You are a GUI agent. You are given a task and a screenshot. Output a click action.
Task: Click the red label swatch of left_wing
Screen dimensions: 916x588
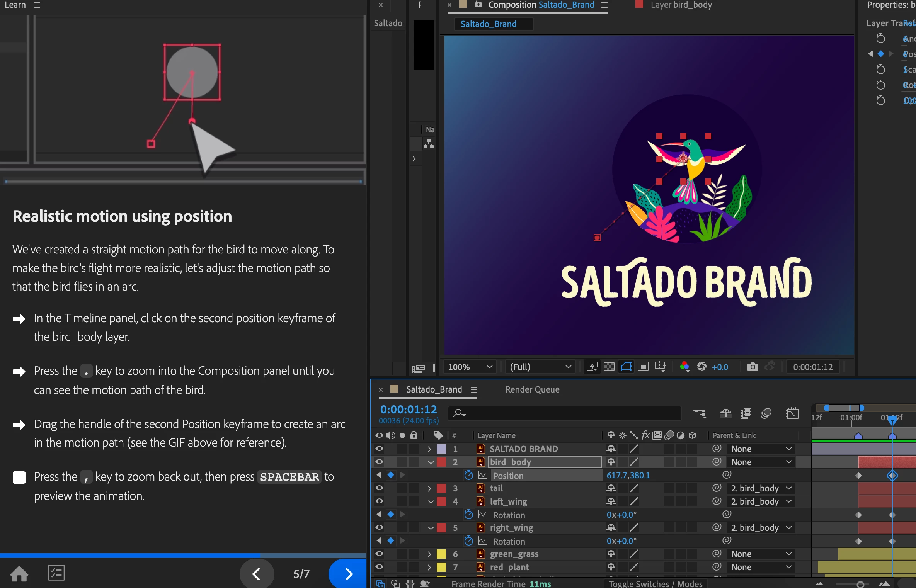point(441,501)
